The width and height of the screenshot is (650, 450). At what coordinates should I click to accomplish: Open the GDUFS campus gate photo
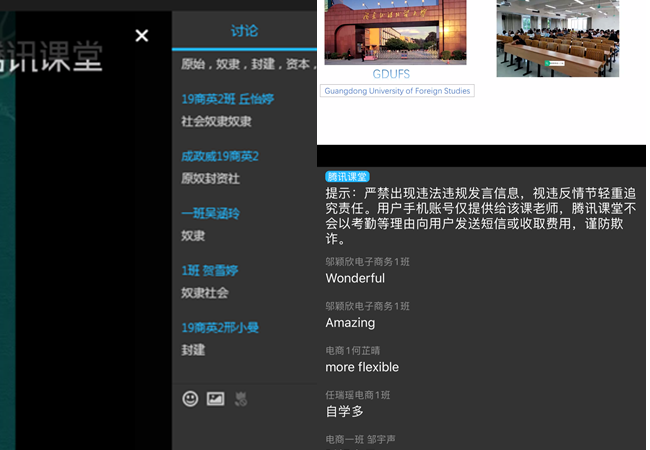tap(394, 32)
